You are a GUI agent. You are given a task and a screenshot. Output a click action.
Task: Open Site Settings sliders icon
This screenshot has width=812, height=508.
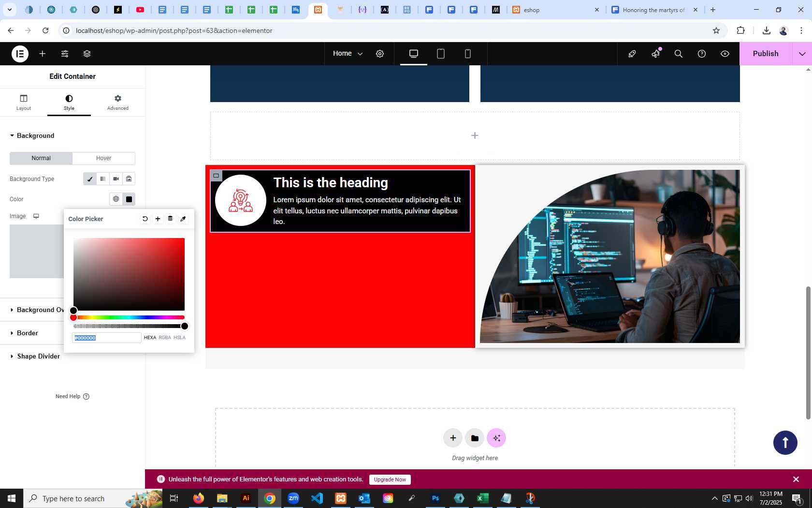click(x=65, y=54)
